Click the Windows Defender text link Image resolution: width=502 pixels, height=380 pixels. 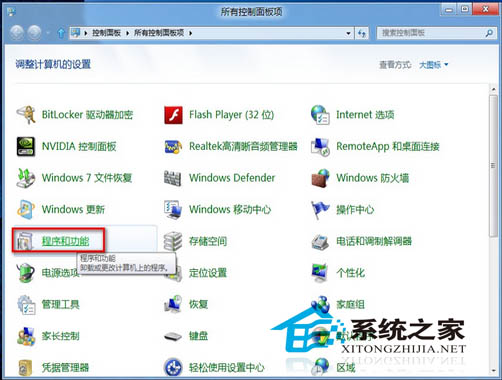[x=232, y=178]
